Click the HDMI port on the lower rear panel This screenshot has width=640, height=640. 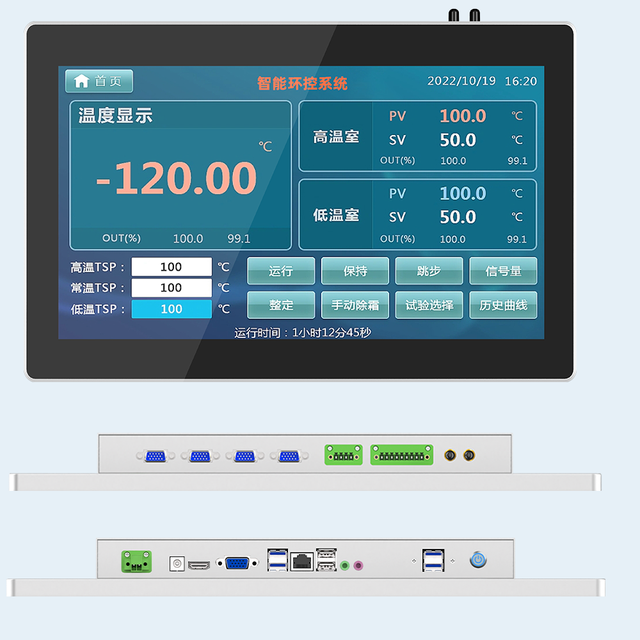coord(199,565)
